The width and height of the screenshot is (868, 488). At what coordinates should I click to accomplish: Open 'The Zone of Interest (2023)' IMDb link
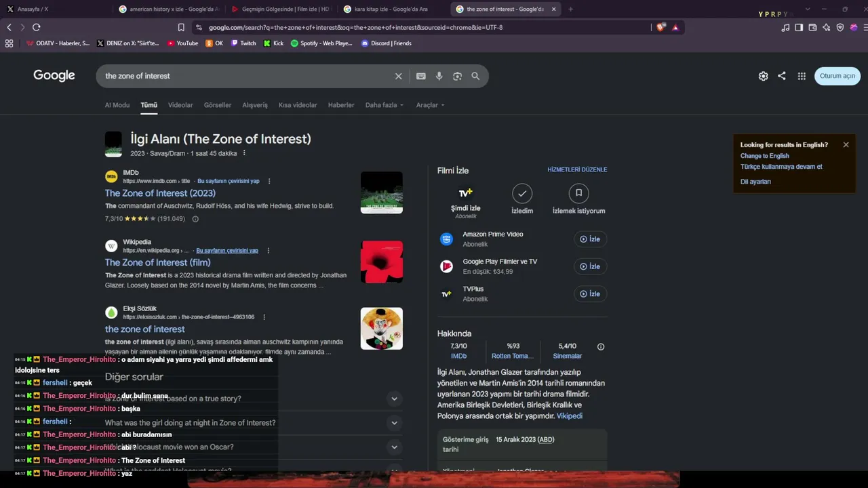pos(160,193)
